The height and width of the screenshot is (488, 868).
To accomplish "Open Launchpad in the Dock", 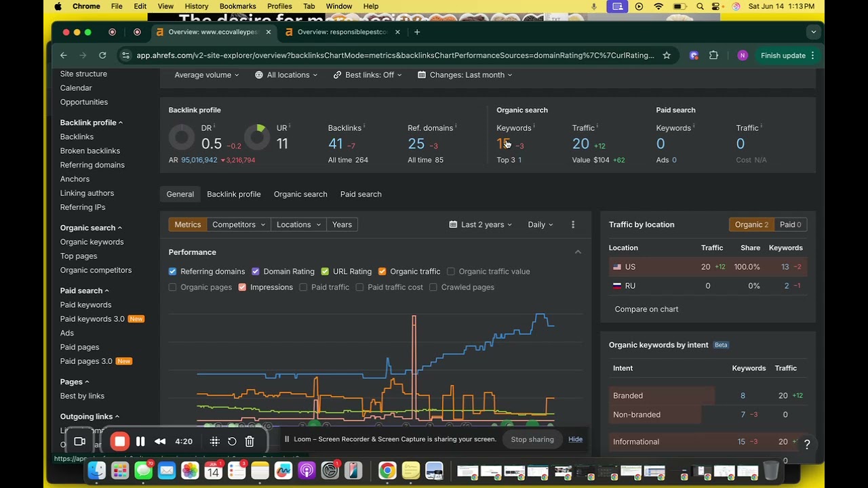I will click(x=120, y=470).
